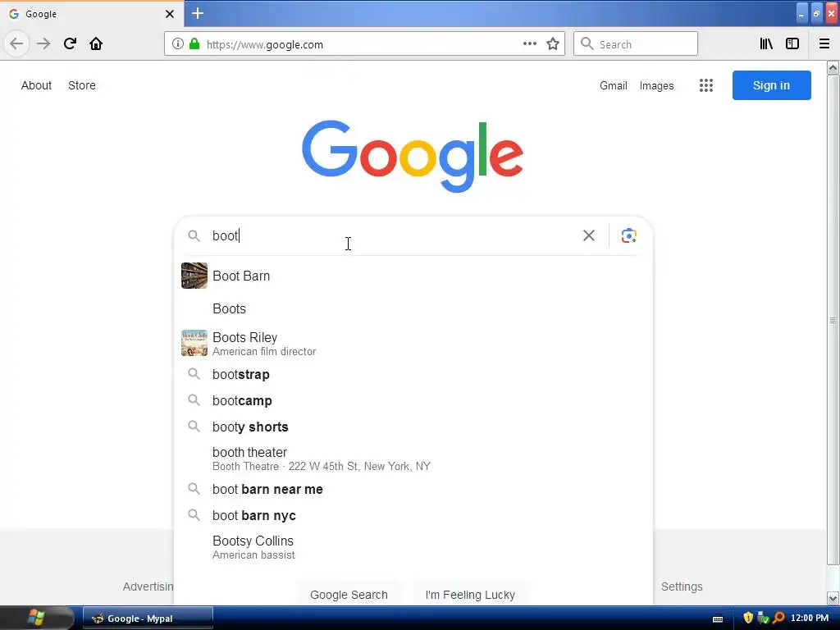Click magnifier icon beside booty shorts suggestion
The width and height of the screenshot is (840, 630).
coord(194,427)
